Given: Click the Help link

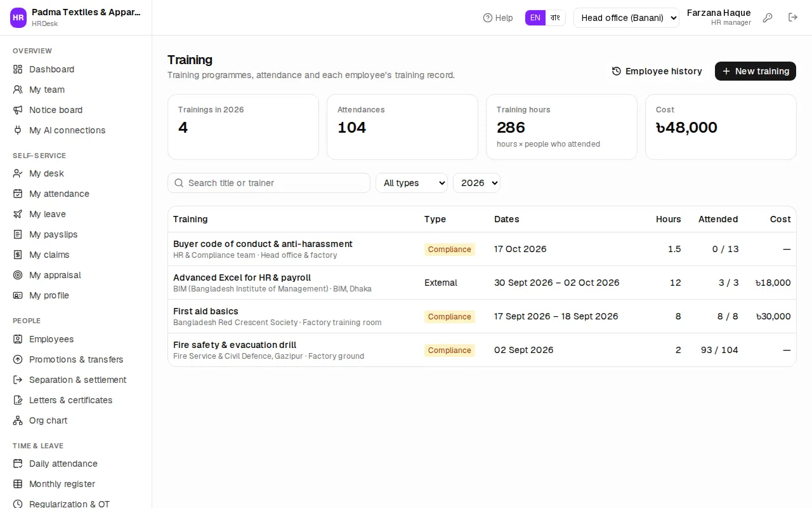Looking at the screenshot, I should pyautogui.click(x=498, y=18).
